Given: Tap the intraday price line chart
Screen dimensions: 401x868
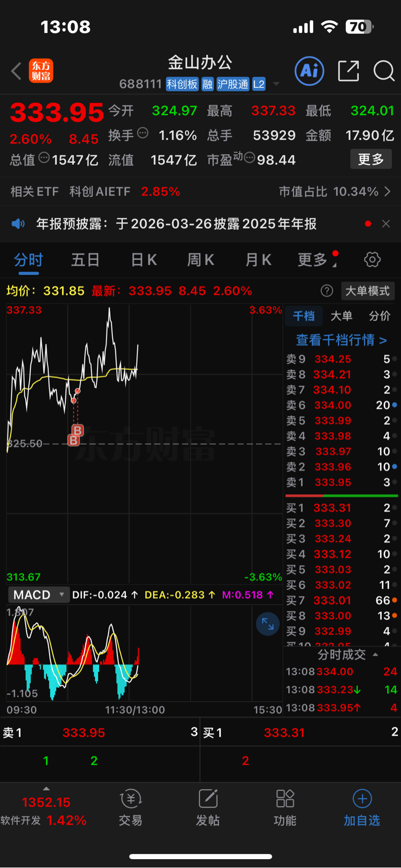Looking at the screenshot, I should (x=144, y=444).
